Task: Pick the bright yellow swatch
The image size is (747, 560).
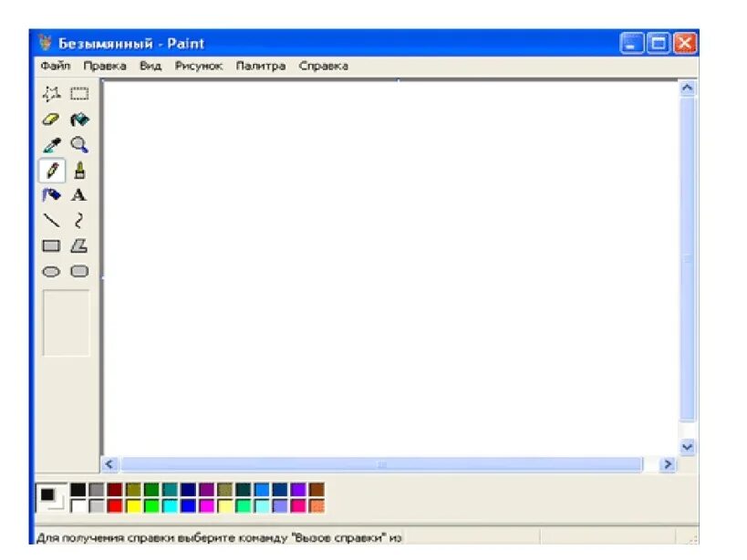Action: (133, 505)
